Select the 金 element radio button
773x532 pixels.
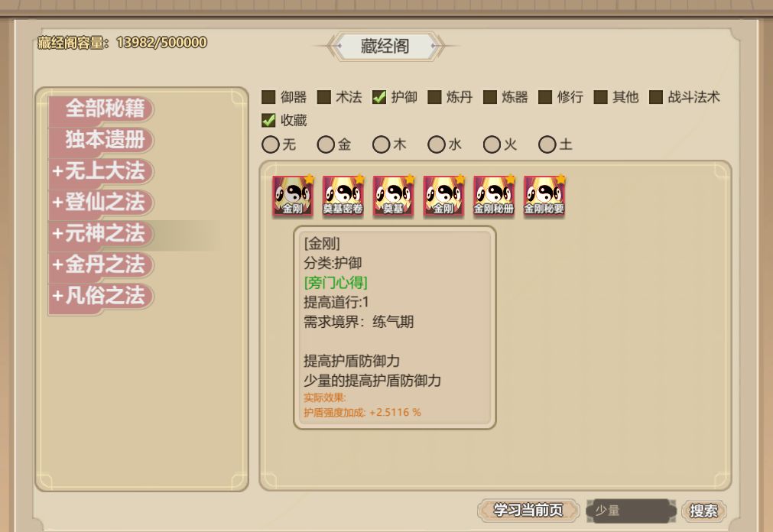326,144
